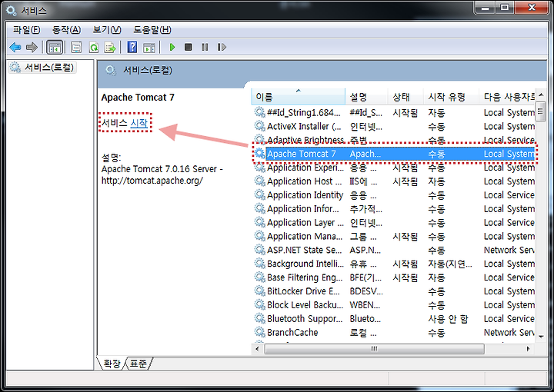Click 자동(지연 in Background Intelligent row
The width and height of the screenshot is (554, 392).
(x=450, y=264)
